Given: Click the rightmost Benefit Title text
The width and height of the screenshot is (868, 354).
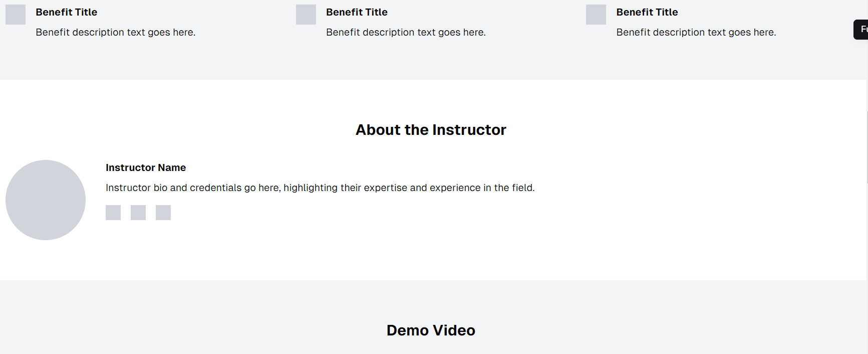Looking at the screenshot, I should [647, 12].
